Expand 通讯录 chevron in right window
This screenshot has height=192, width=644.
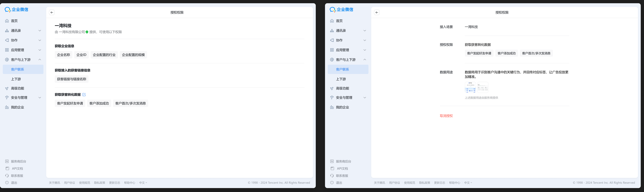click(x=365, y=30)
